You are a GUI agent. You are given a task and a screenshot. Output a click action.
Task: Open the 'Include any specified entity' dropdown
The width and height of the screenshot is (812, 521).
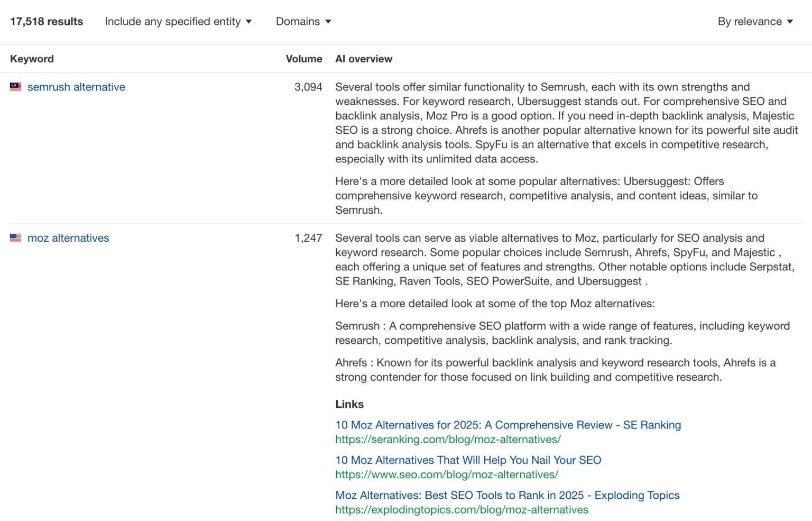178,22
